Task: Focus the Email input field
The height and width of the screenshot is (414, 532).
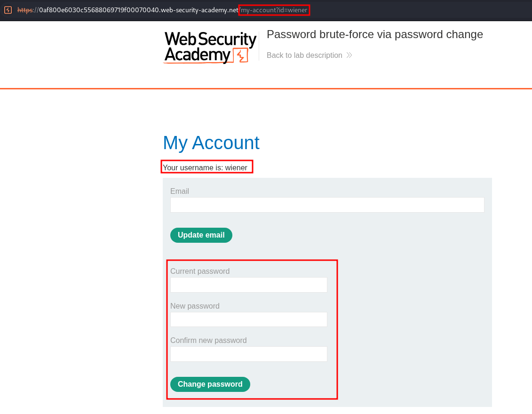Action: [x=327, y=205]
